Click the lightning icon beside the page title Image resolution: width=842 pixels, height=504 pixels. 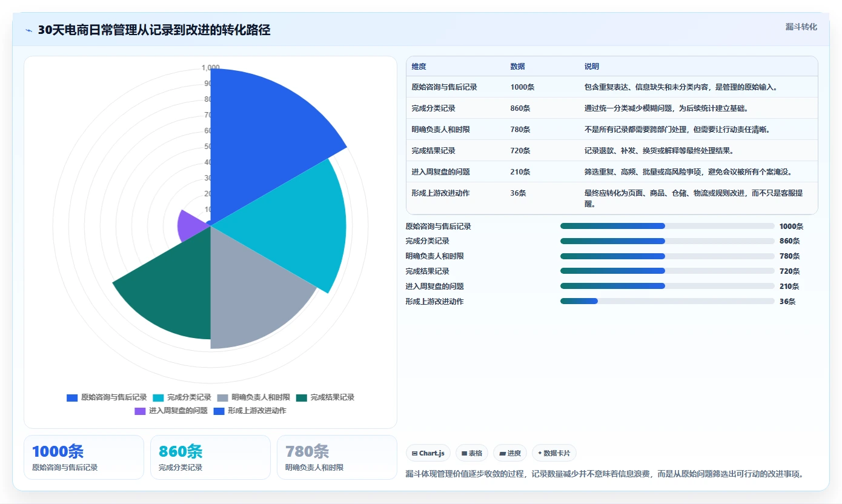pos(29,30)
